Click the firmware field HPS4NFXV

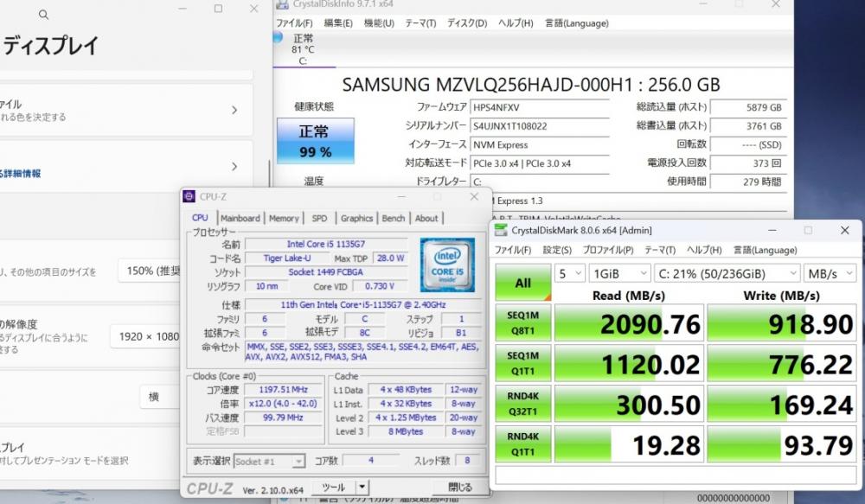(540, 107)
